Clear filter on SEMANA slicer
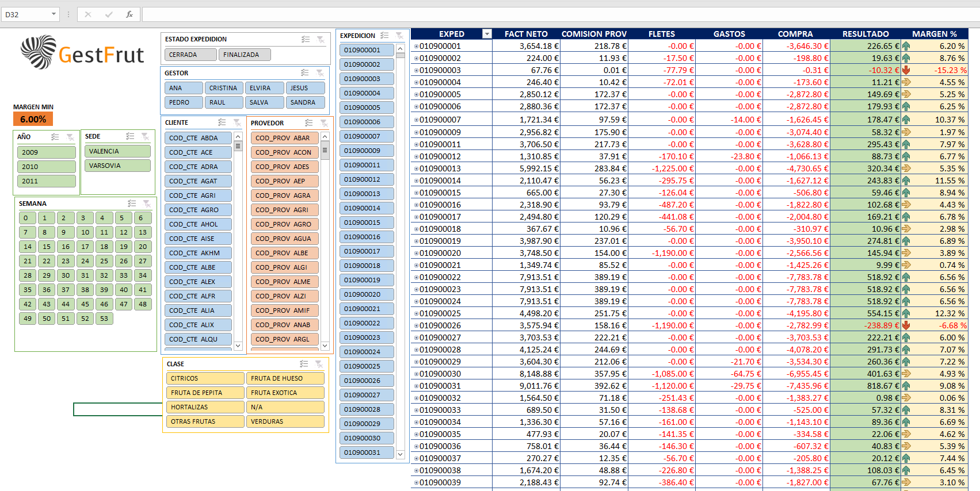The width and height of the screenshot is (980, 491). coord(147,204)
